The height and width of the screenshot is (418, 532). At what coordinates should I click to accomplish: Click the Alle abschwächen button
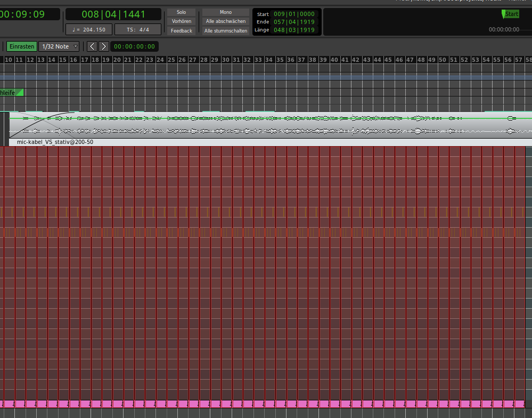pos(226,21)
